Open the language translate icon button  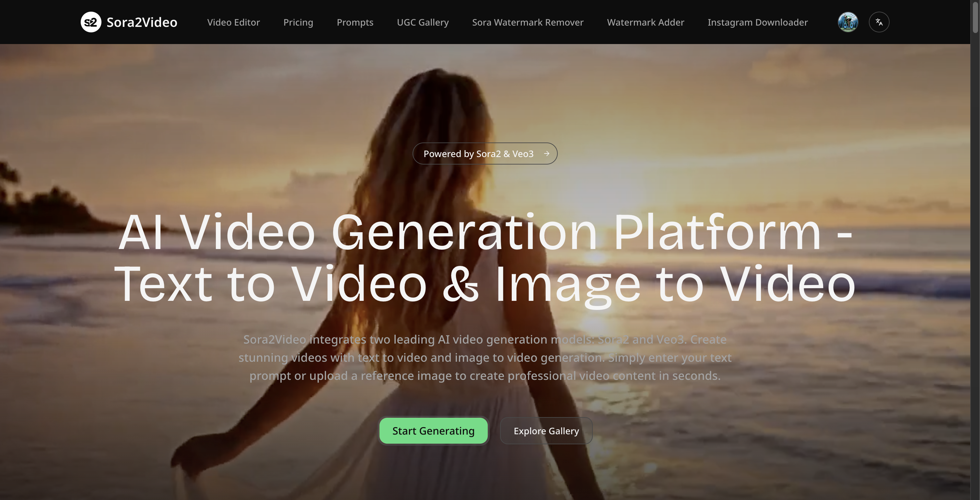(879, 22)
